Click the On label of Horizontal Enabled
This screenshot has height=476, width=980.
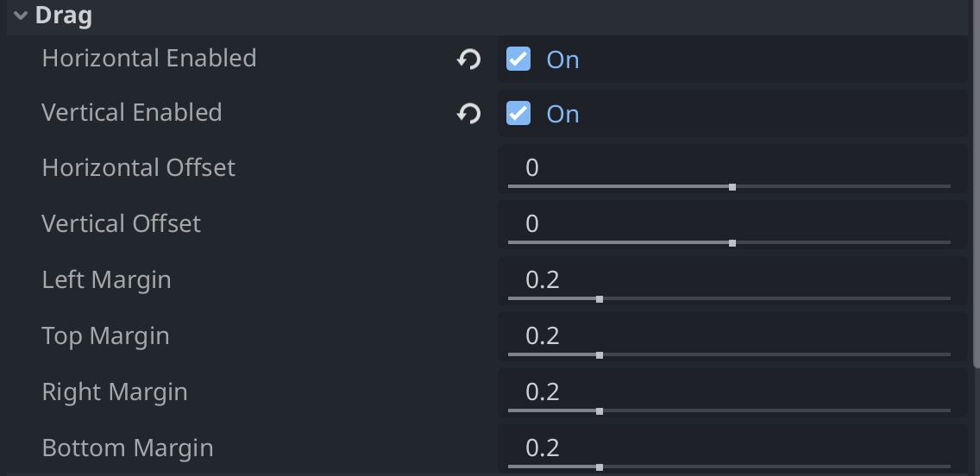tap(562, 60)
